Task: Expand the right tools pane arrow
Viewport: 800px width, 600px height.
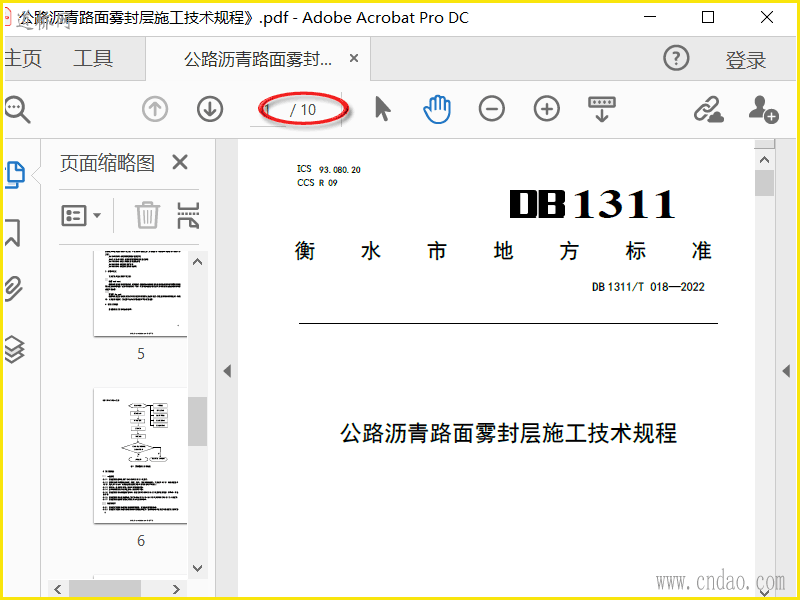Action: [786, 371]
